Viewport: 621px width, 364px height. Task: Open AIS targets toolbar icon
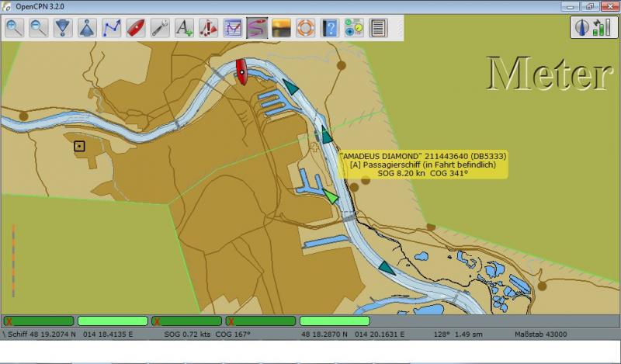pos(208,29)
